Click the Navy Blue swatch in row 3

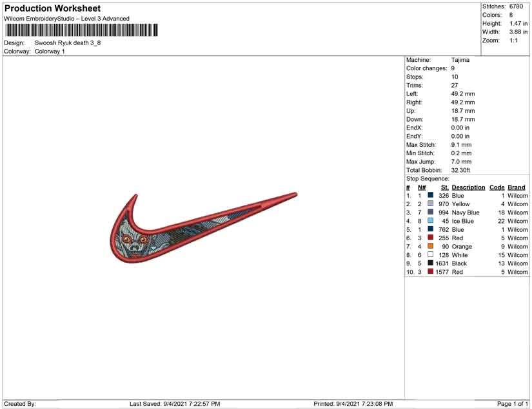click(x=430, y=212)
